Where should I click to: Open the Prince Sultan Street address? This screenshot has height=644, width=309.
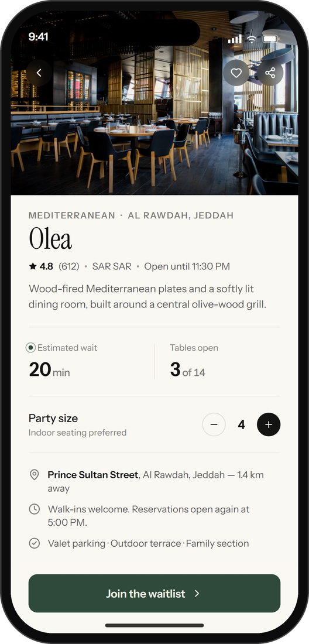pos(92,475)
